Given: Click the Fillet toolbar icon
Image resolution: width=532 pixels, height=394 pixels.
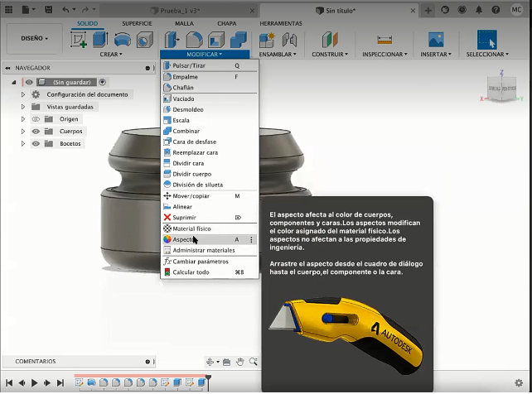Looking at the screenshot, I should [195, 40].
